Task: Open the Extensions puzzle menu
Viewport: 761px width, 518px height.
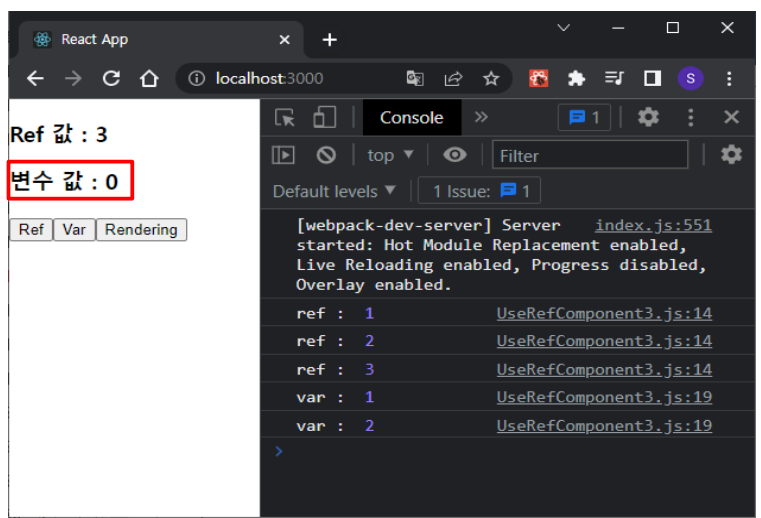Action: tap(576, 78)
